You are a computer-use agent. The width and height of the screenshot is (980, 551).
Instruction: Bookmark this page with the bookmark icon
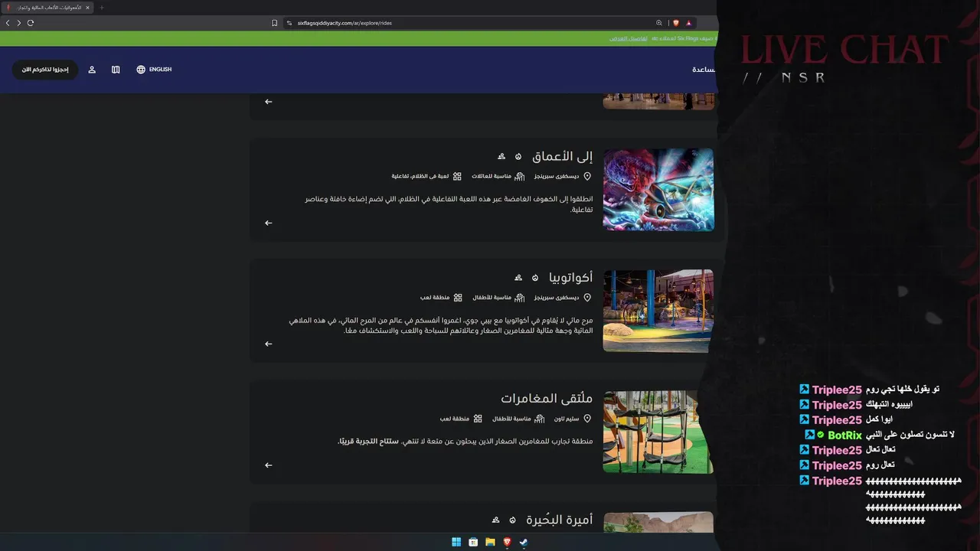(x=275, y=23)
